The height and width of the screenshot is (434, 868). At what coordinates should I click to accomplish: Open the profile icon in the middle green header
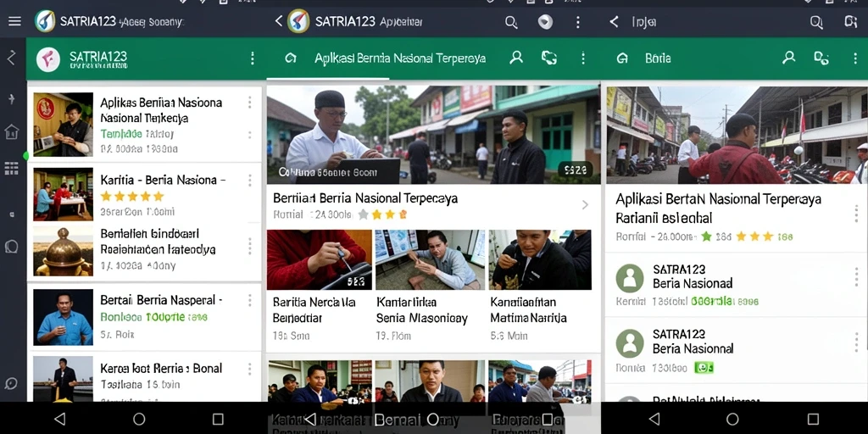[516, 58]
